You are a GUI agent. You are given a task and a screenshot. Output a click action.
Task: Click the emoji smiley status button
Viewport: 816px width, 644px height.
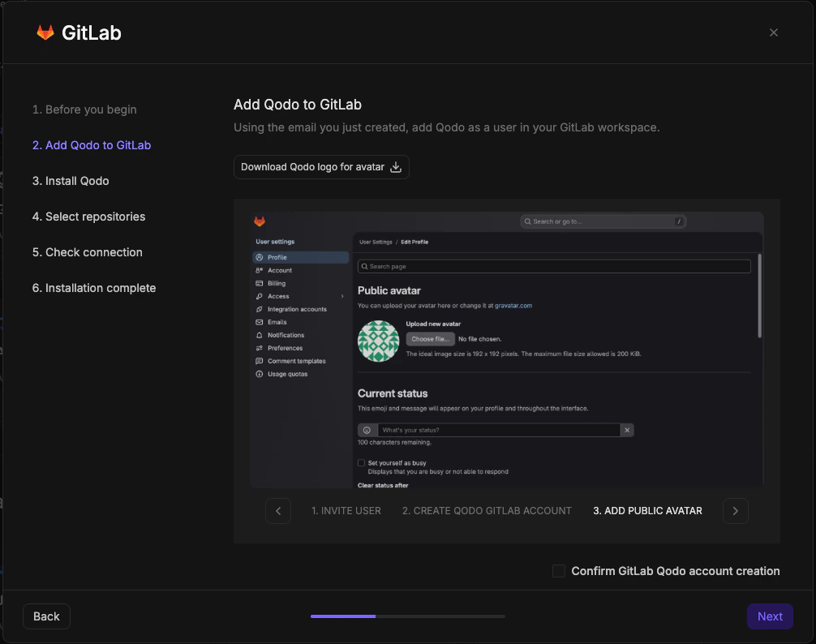point(367,430)
